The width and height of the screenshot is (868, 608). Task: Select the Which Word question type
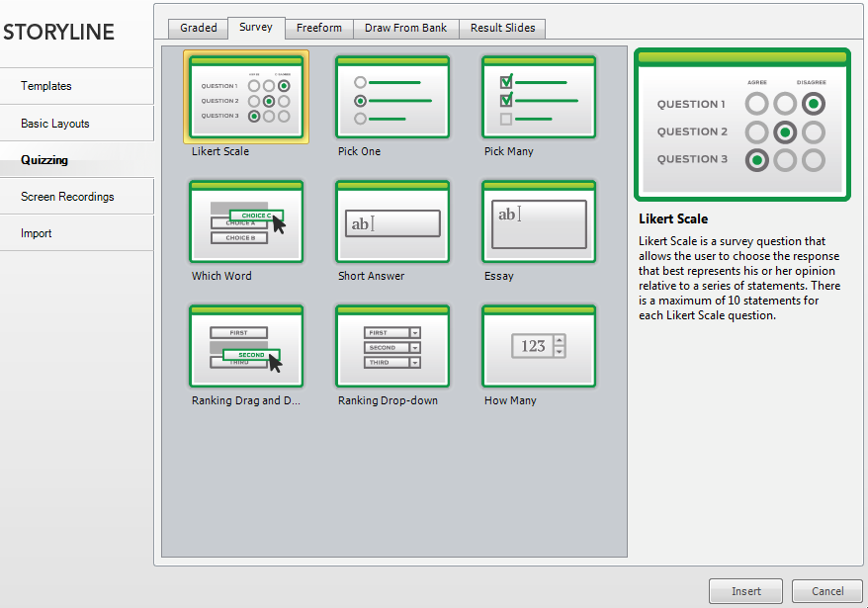245,220
